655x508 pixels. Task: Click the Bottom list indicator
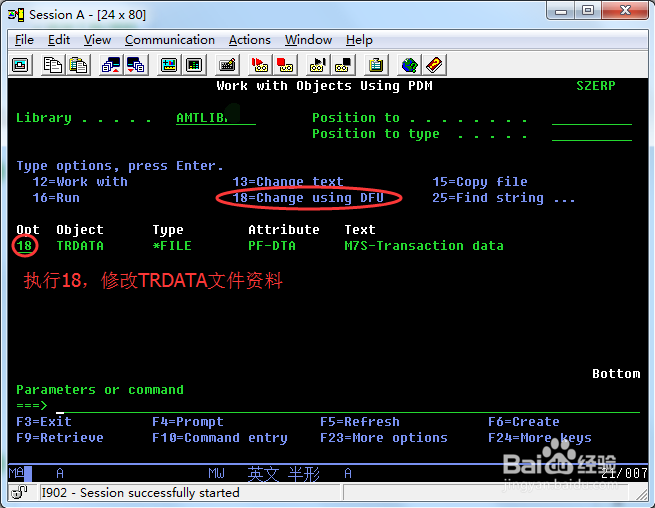616,373
